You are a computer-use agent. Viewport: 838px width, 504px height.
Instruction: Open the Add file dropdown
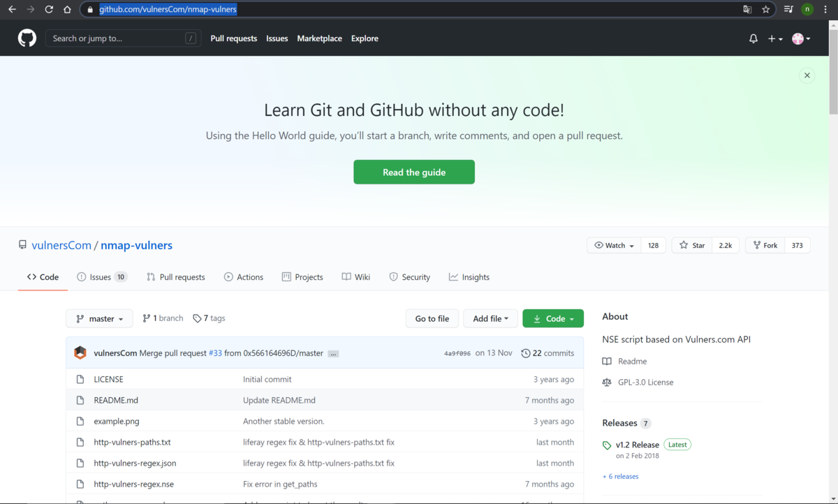click(490, 318)
